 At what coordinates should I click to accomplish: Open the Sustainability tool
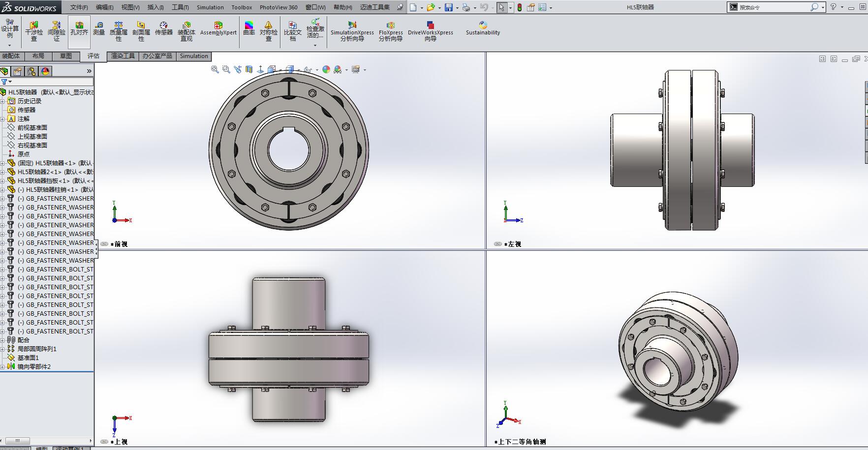483,29
